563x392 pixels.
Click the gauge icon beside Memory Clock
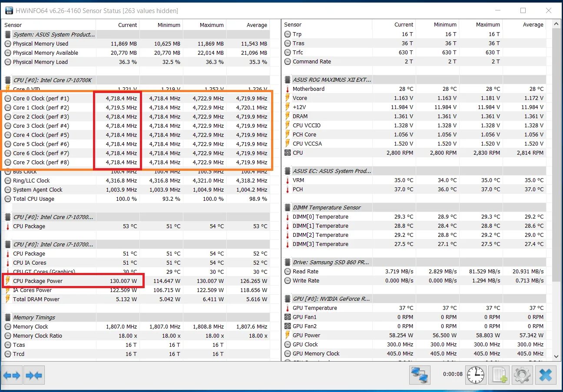(7, 327)
